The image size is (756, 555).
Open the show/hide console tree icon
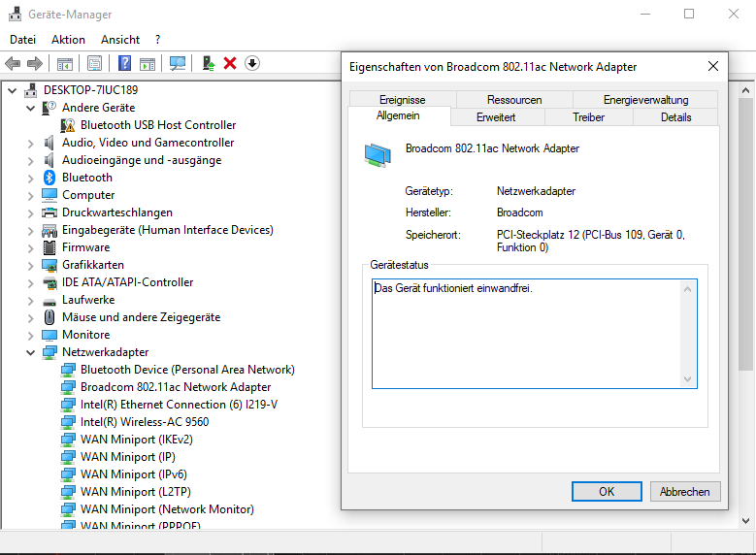65,63
